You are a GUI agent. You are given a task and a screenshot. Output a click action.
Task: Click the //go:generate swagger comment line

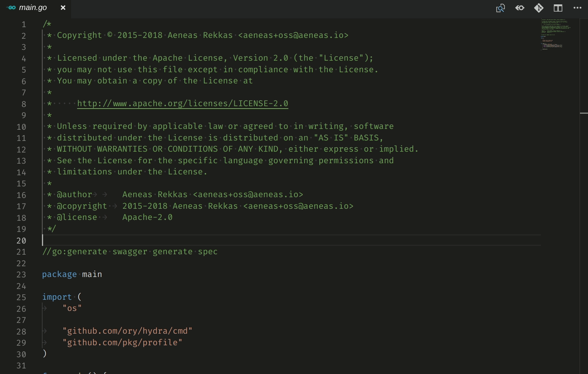tap(130, 252)
